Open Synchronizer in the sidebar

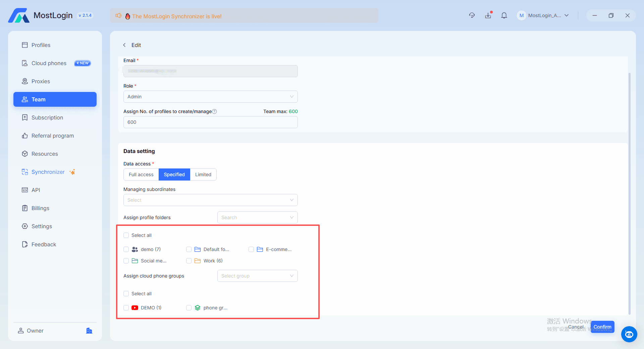[x=48, y=172]
